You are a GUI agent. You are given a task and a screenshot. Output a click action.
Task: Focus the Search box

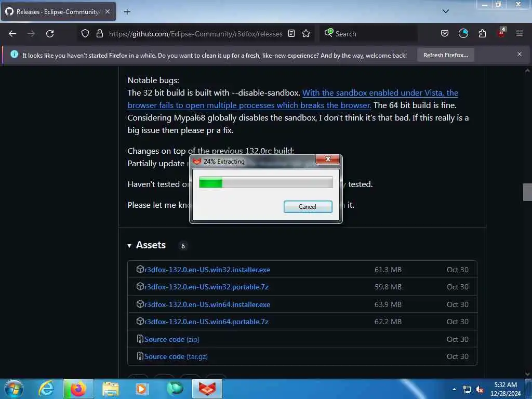[x=368, y=34]
